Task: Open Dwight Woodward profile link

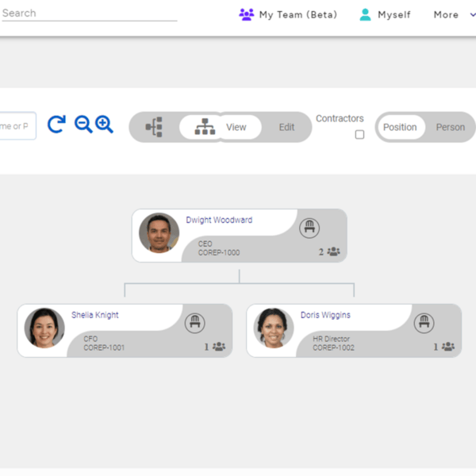Action: tap(219, 220)
